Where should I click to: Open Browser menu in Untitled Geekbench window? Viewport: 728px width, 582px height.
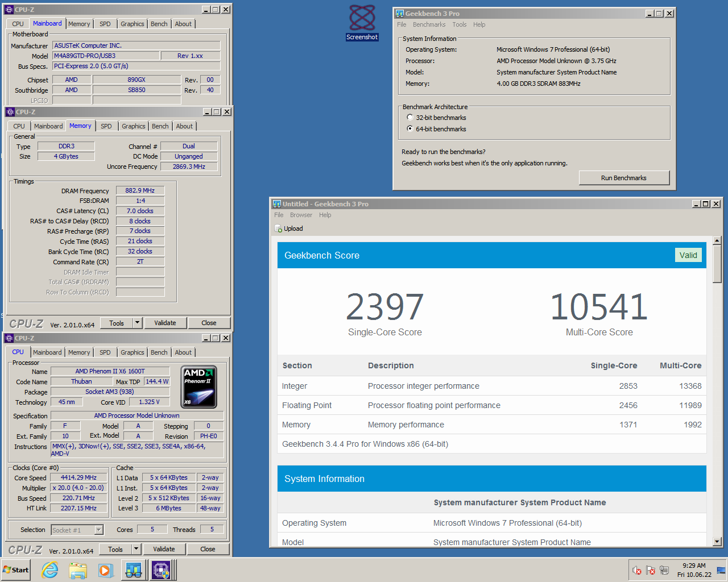[x=301, y=215]
